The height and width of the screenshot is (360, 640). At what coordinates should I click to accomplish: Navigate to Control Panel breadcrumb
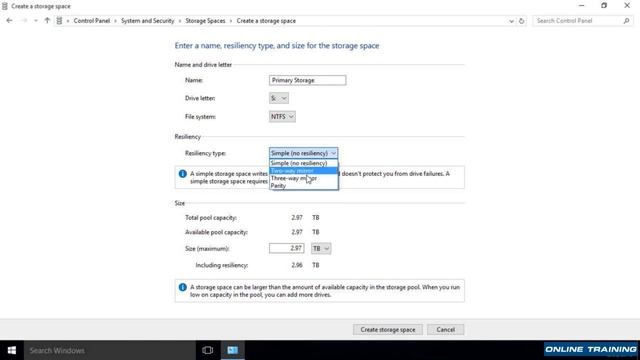[92, 21]
